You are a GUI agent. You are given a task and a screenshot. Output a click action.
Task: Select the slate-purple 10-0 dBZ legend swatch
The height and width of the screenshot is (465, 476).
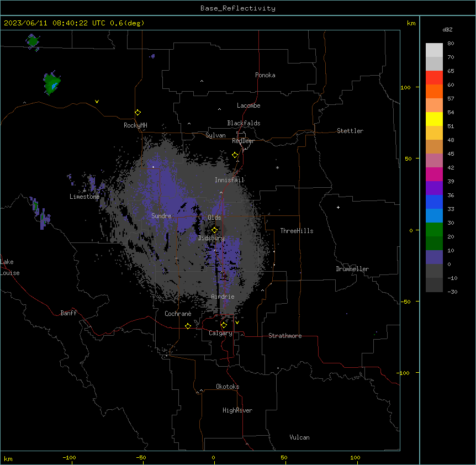[x=434, y=257]
